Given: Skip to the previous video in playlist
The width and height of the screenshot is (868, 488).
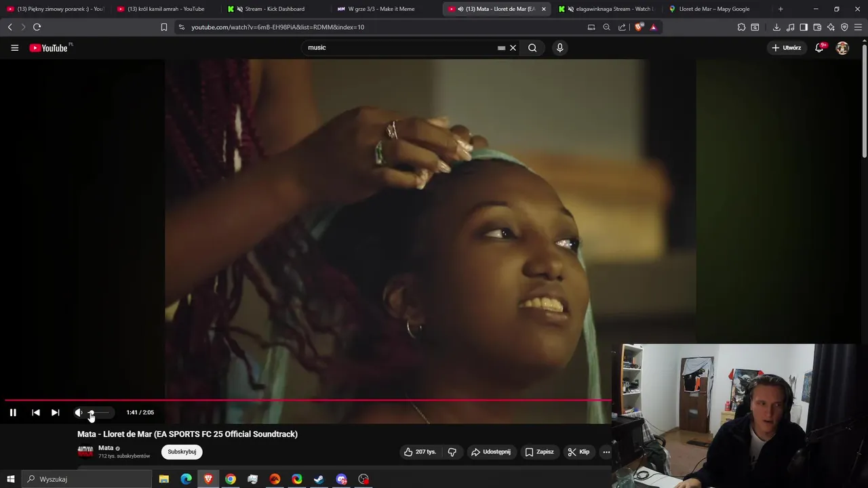Looking at the screenshot, I should (36, 412).
